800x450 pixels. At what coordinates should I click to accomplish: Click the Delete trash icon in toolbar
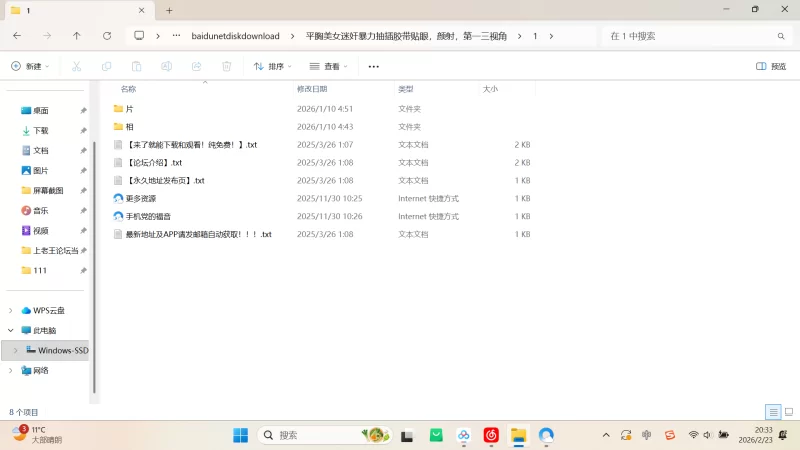coord(227,66)
